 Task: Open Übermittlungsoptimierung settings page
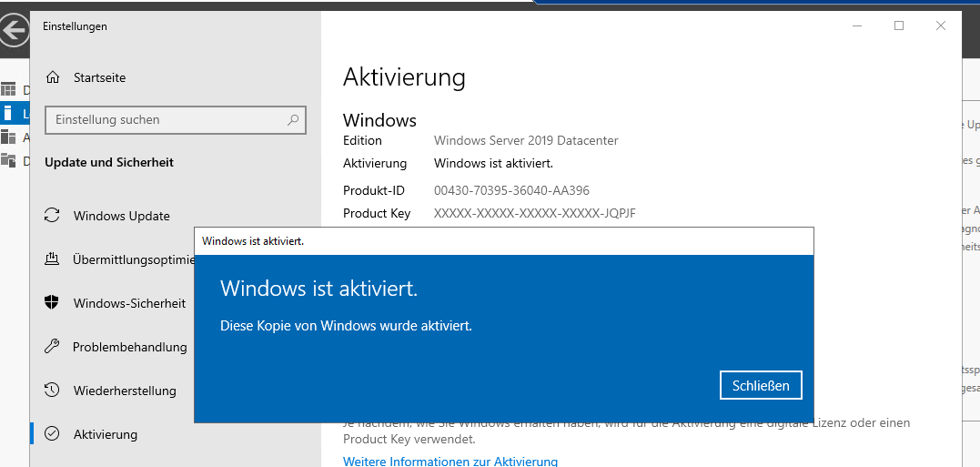tap(134, 259)
